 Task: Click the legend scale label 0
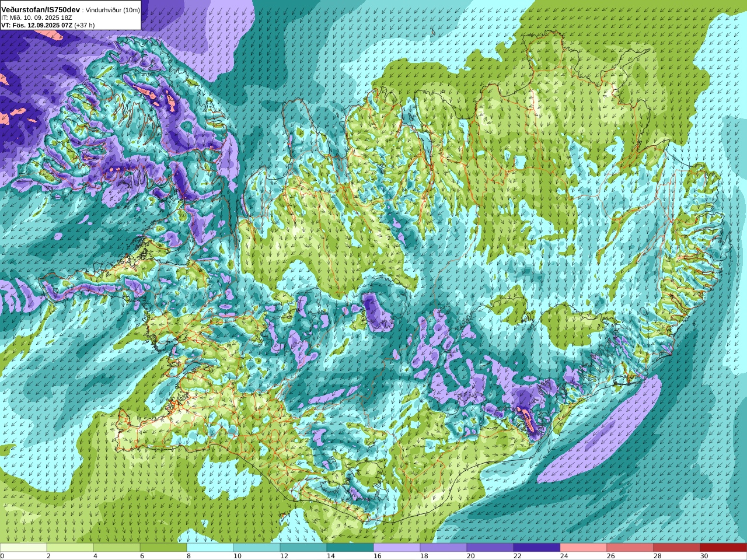click(2, 556)
